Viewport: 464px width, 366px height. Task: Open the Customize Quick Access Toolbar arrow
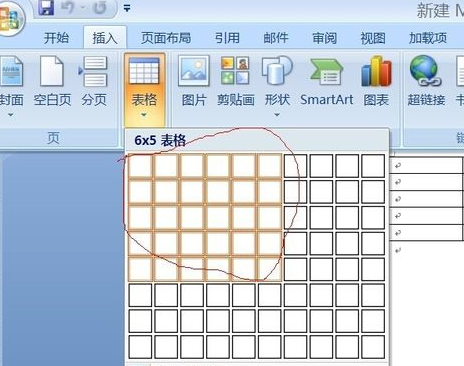[127, 8]
